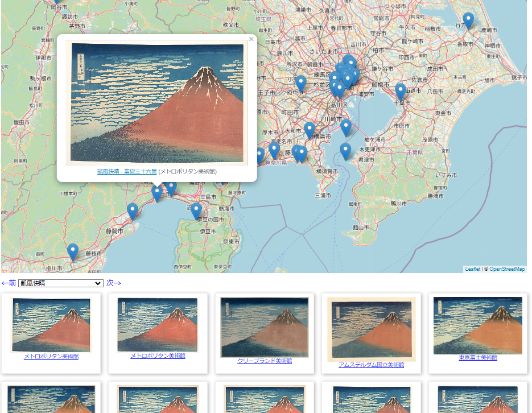This screenshot has height=413, width=532.
Task: Select the map marker near 横浜市
Action: point(309,130)
